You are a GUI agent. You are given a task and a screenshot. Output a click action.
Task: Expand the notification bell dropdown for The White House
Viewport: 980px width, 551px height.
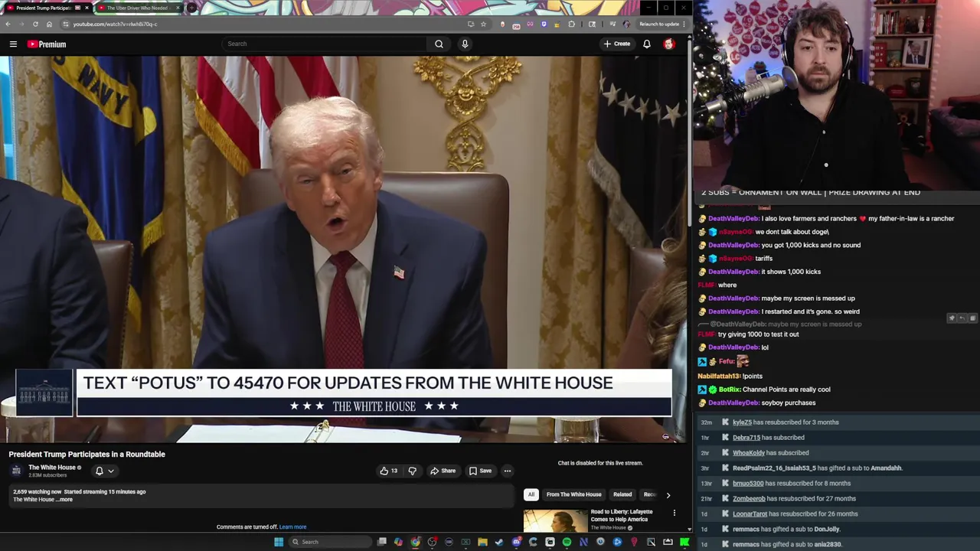point(104,471)
